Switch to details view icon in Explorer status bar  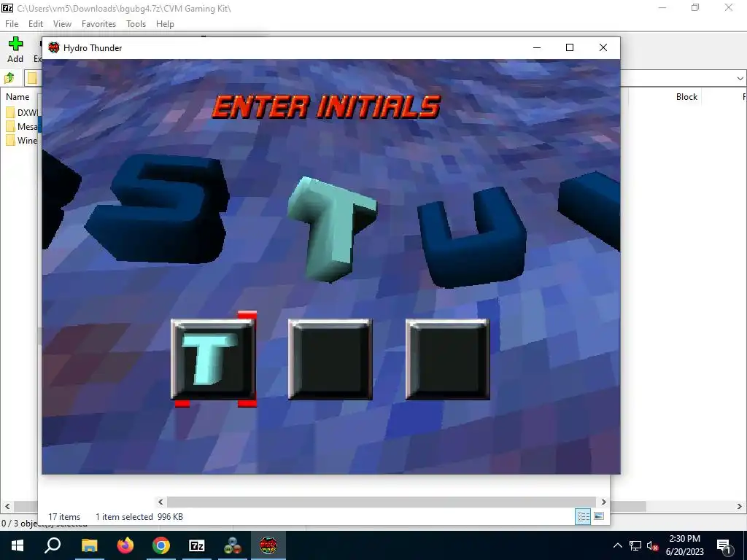[x=583, y=516]
